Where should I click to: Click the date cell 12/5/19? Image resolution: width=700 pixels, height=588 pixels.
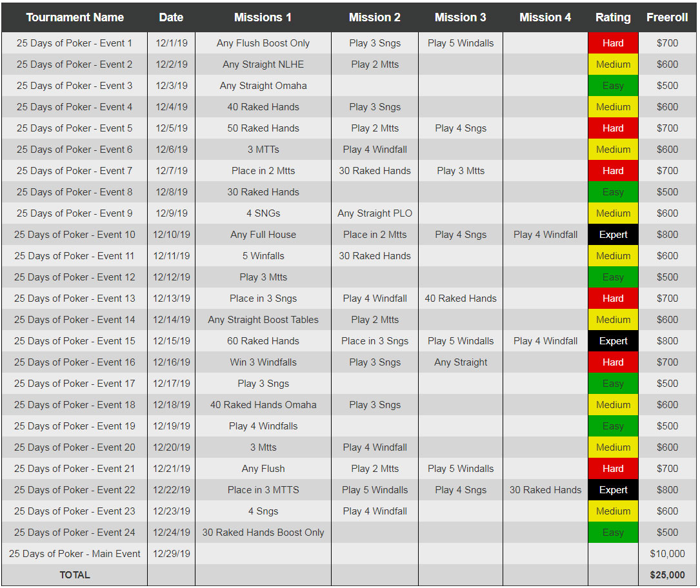pyautogui.click(x=172, y=128)
